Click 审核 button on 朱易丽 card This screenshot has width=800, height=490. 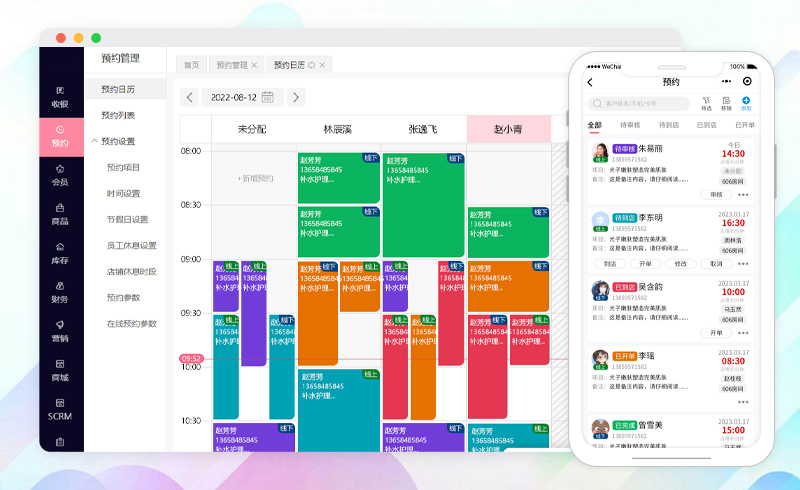pyautogui.click(x=716, y=195)
